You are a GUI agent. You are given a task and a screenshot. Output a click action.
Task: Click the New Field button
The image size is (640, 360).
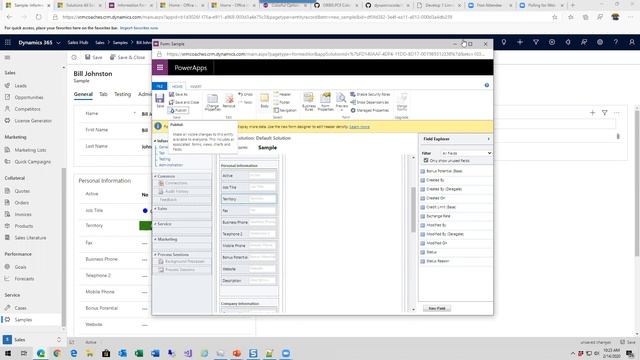click(437, 308)
